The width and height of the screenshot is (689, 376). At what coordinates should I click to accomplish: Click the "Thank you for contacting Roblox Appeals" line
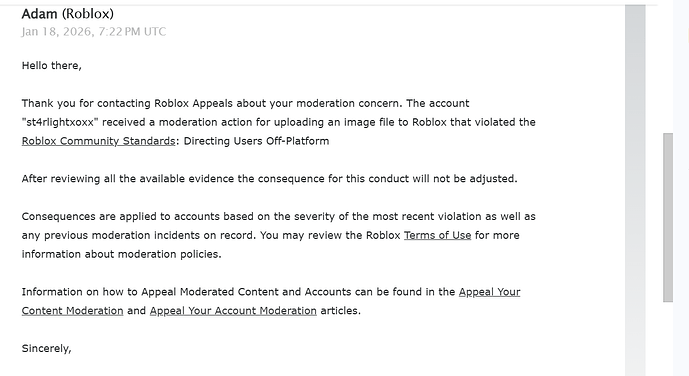point(245,103)
